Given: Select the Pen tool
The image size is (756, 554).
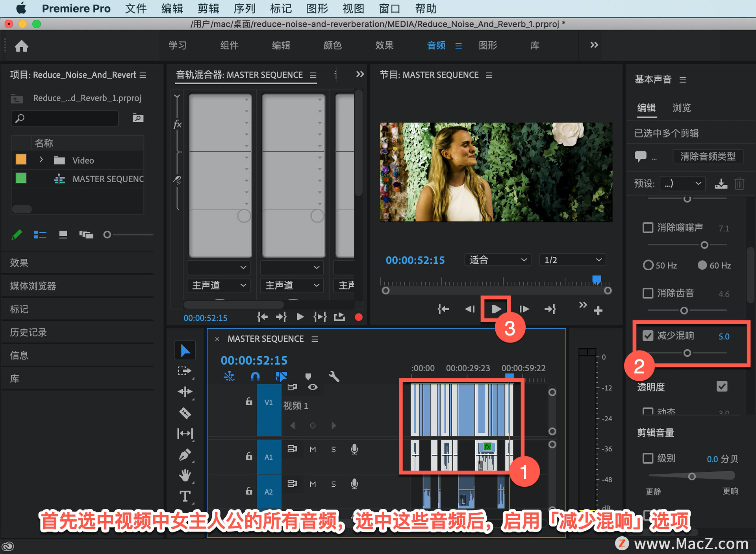Looking at the screenshot, I should [185, 455].
